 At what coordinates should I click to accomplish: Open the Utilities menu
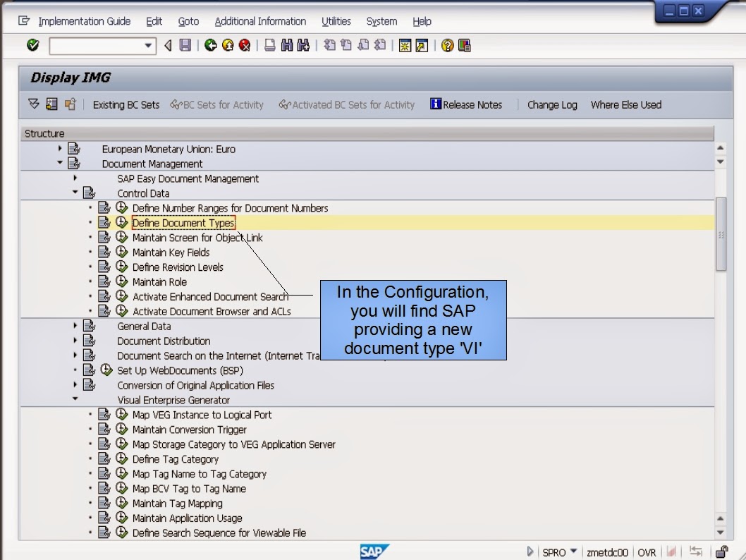coord(336,21)
